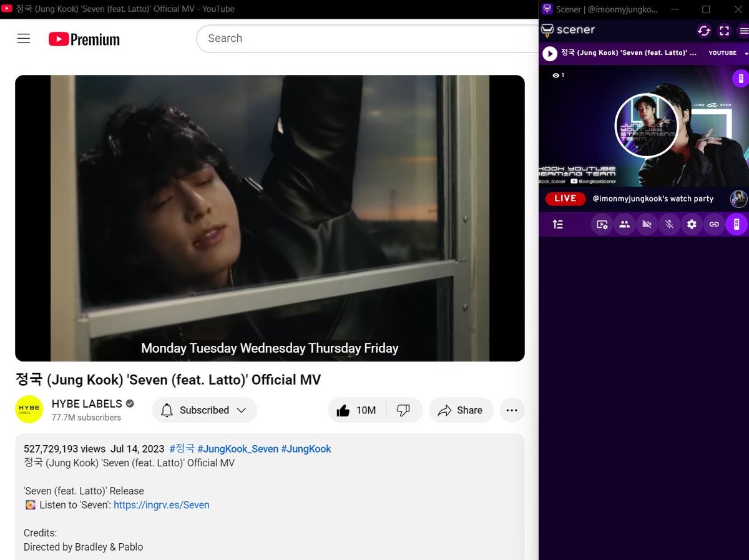Click the red LIVE badge
Image resolution: width=749 pixels, height=560 pixels.
coord(565,199)
